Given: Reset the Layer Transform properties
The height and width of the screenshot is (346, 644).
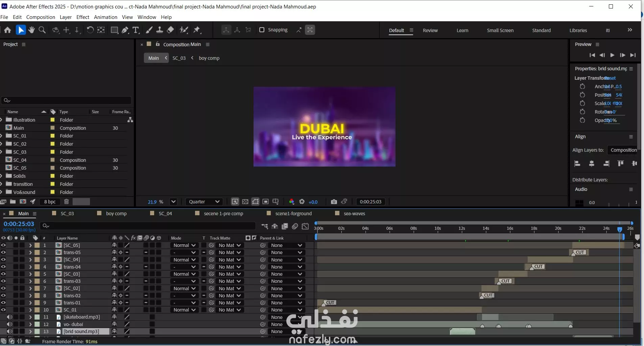Looking at the screenshot, I should pyautogui.click(x=610, y=78).
